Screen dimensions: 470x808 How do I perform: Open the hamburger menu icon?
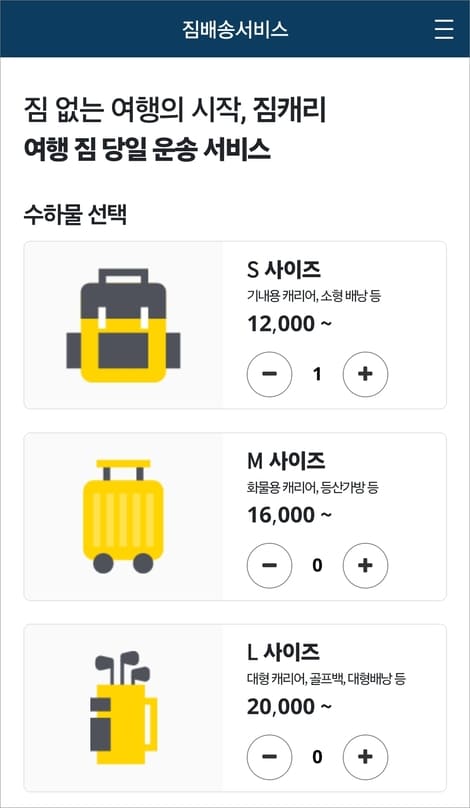(x=444, y=29)
